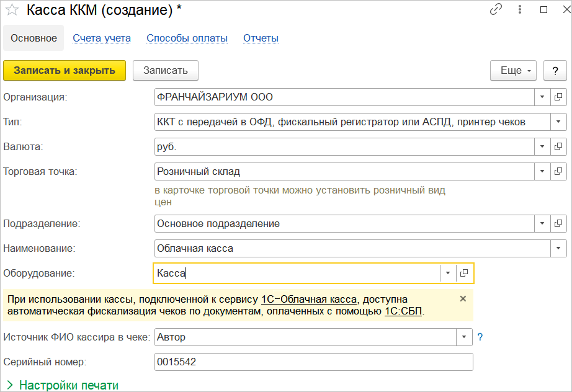Screen dimensions: 572x392
Task: Click into the Серийный номер field
Action: tap(313, 362)
